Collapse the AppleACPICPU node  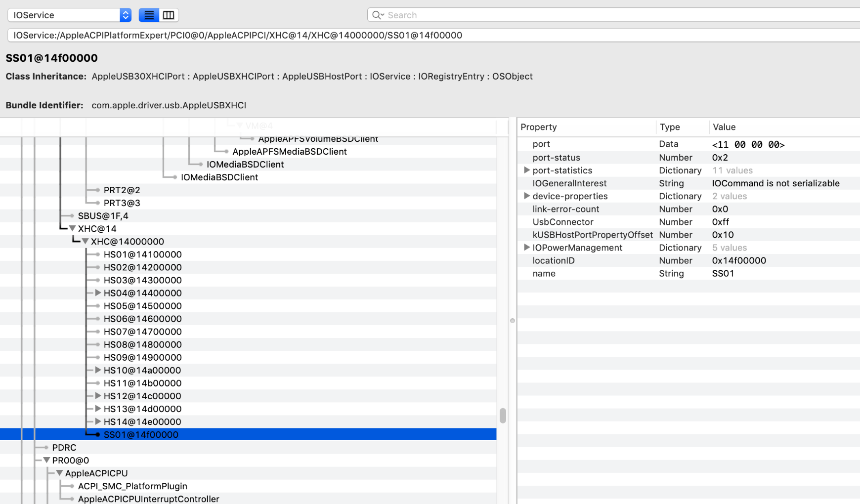[x=59, y=473]
